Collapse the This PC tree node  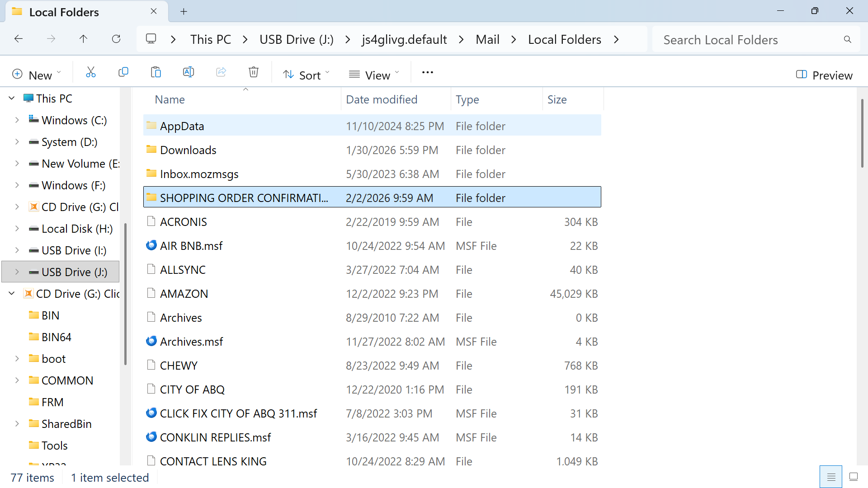[12, 99]
